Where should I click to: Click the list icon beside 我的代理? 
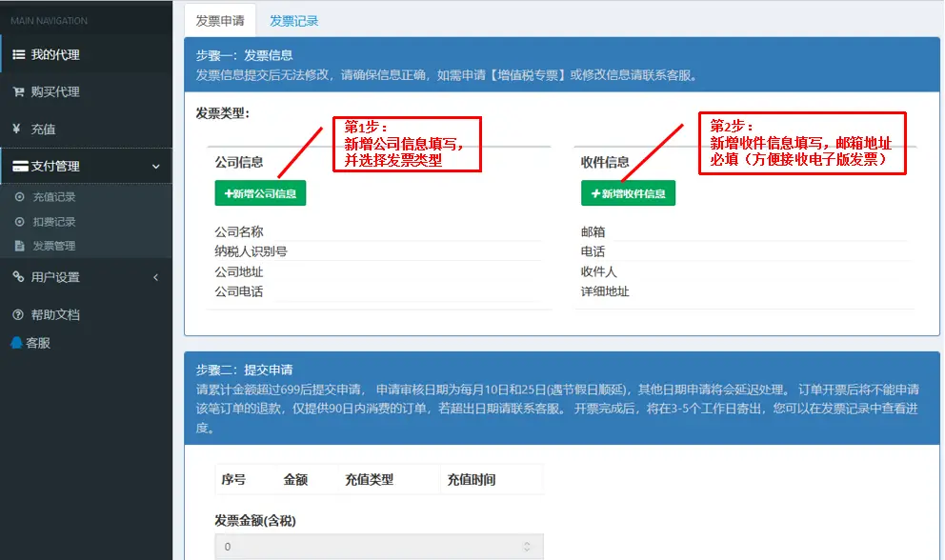[18, 55]
